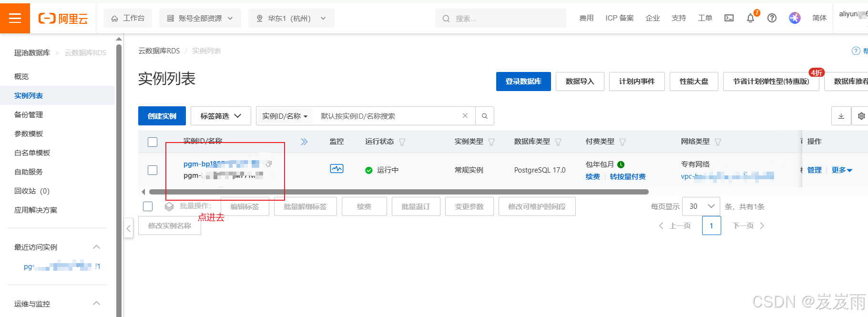Filter by database type funnel icon
This screenshot has width=868, height=317.
point(558,142)
